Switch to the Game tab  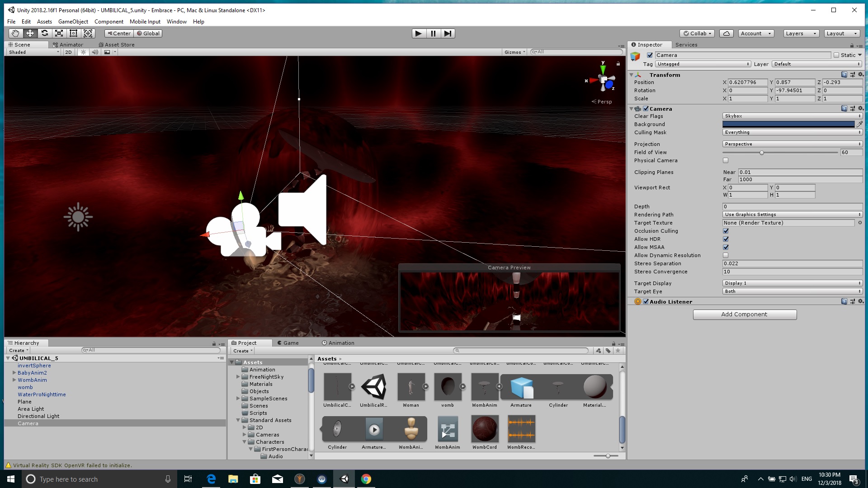pos(288,343)
